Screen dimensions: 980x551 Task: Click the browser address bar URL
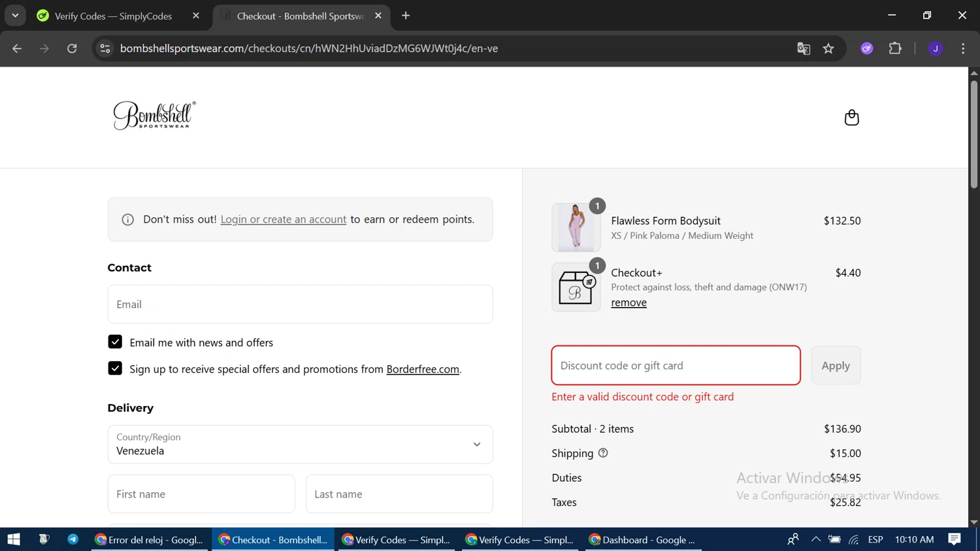[x=309, y=48]
